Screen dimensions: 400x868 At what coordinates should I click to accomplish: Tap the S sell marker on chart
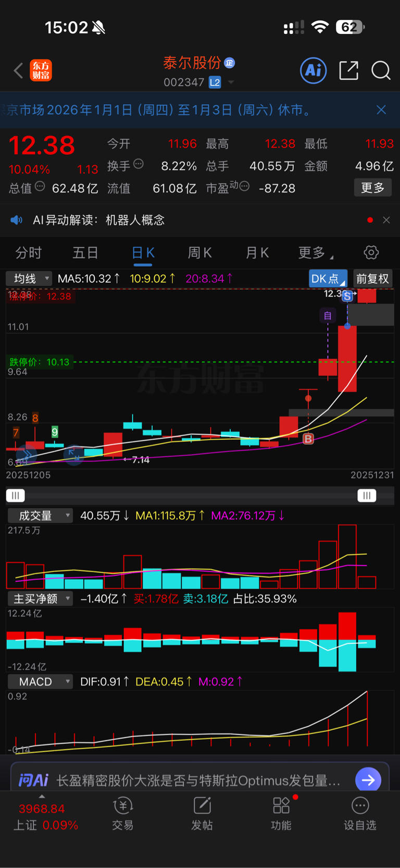pyautogui.click(x=347, y=296)
